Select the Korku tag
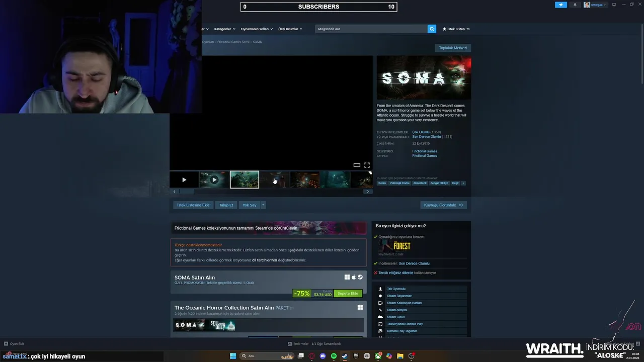 click(x=382, y=183)
